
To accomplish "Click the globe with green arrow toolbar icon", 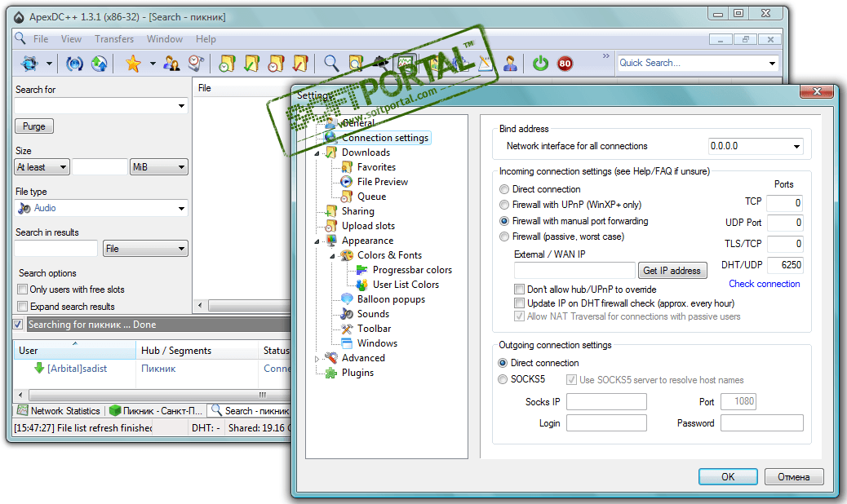I will click(x=99, y=64).
